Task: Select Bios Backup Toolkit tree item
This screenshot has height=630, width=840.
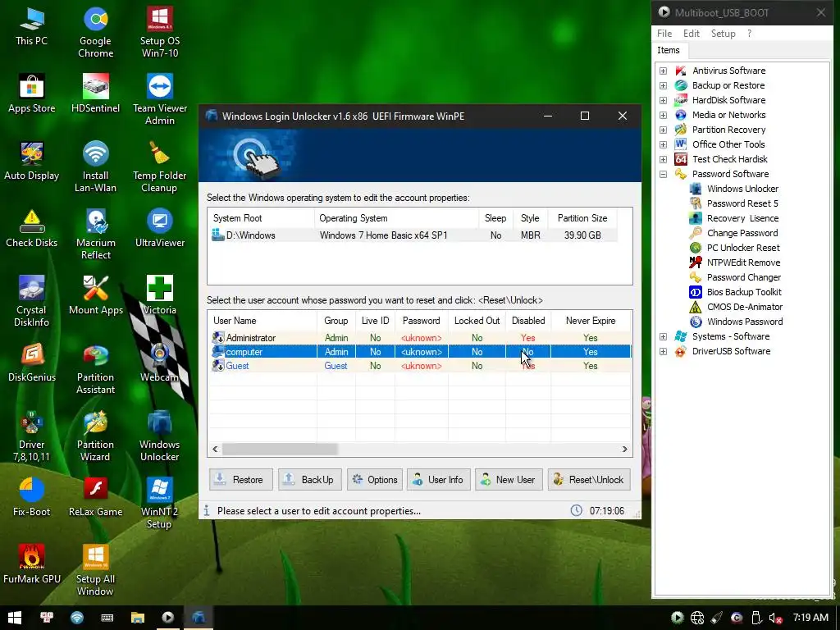Action: click(x=735, y=292)
